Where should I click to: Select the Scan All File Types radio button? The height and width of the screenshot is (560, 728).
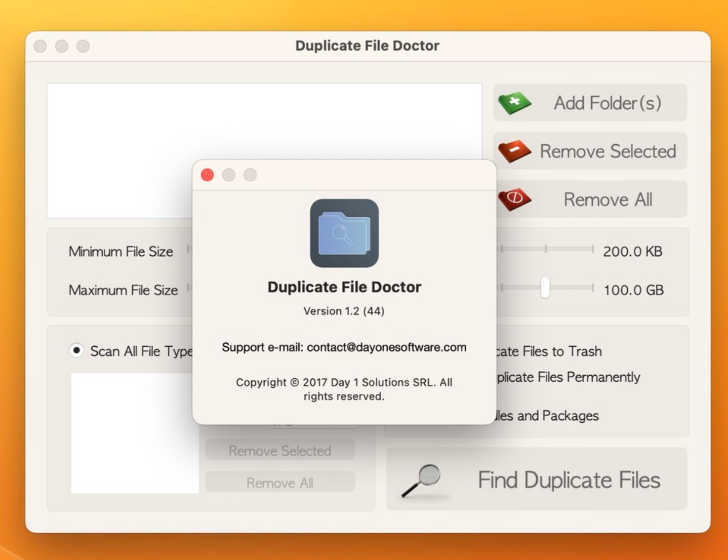click(76, 350)
